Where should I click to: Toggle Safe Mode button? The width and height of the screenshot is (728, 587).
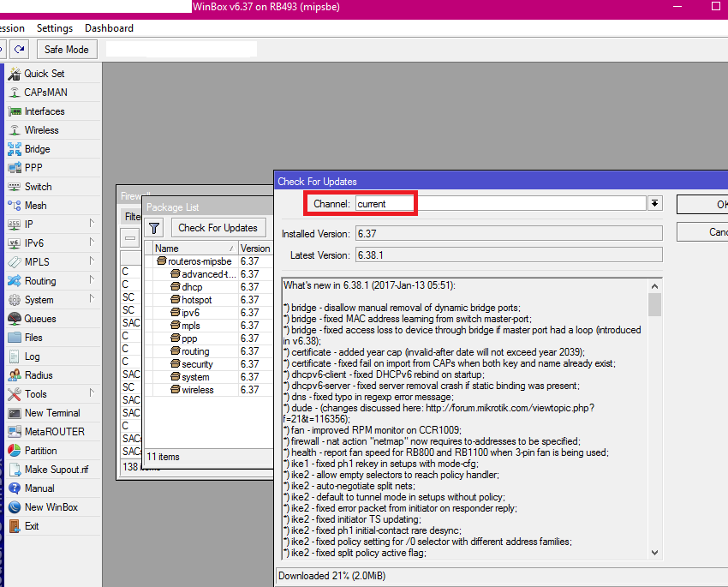(x=67, y=49)
